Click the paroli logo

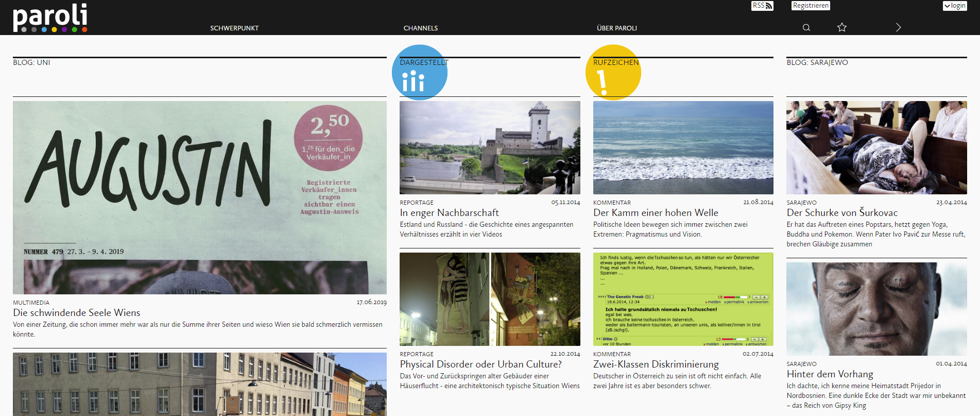(x=50, y=18)
